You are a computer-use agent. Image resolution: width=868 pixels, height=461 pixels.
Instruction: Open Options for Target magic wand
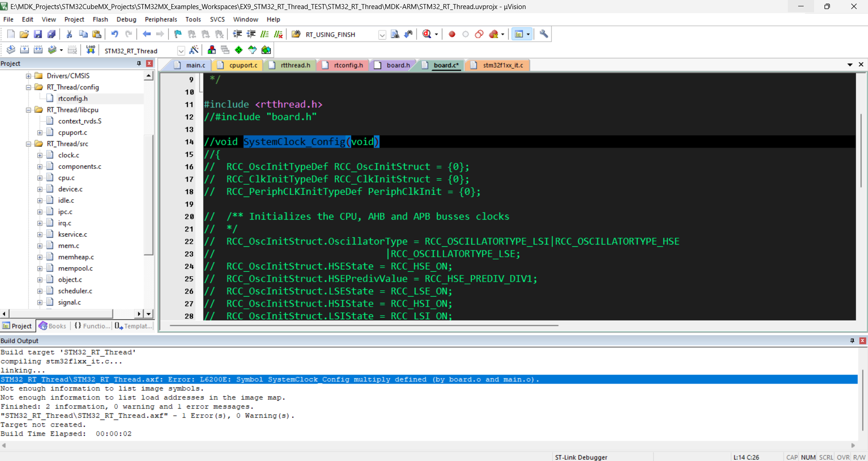point(194,50)
